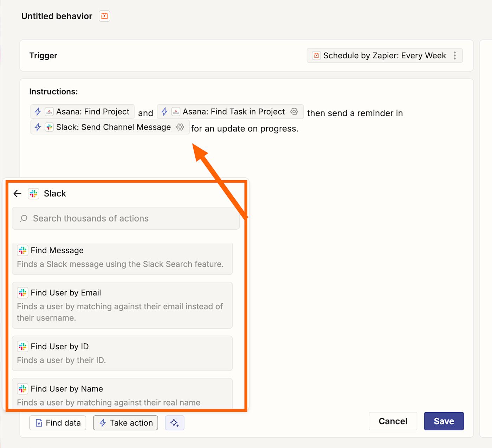Click the Untitled behavior title
This screenshot has width=492, height=448.
(57, 16)
